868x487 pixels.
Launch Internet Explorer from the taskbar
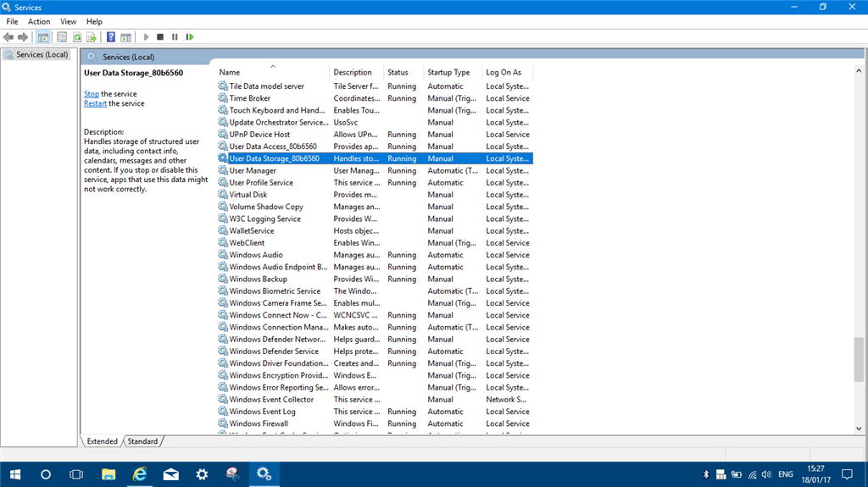[x=140, y=475]
